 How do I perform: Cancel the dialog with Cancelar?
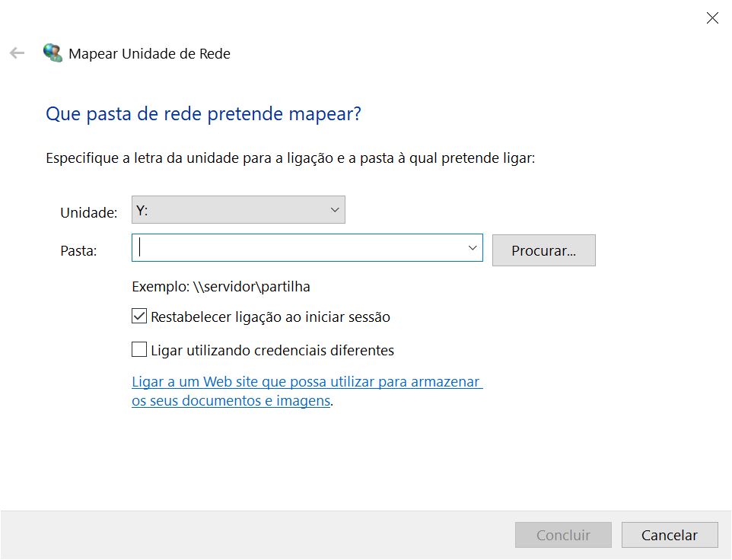[670, 535]
